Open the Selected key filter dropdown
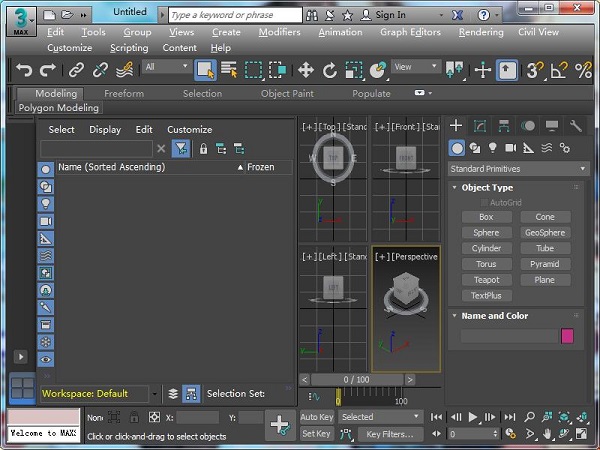Image resolution: width=600 pixels, height=450 pixels. [380, 417]
